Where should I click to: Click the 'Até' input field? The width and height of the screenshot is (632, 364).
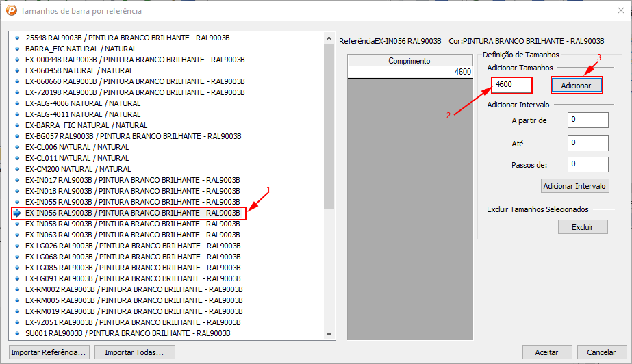click(x=587, y=142)
